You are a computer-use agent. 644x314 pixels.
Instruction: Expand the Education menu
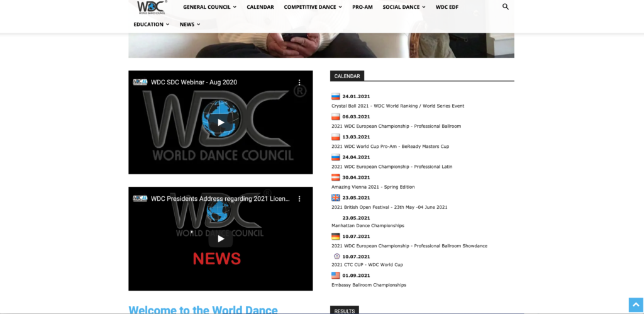(151, 25)
